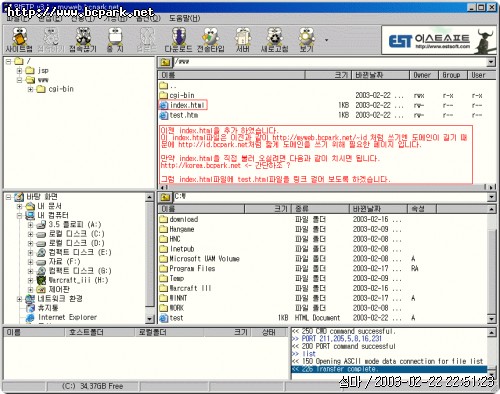Select the 제어판 control panel tree item
500x394 pixels.
click(x=53, y=289)
